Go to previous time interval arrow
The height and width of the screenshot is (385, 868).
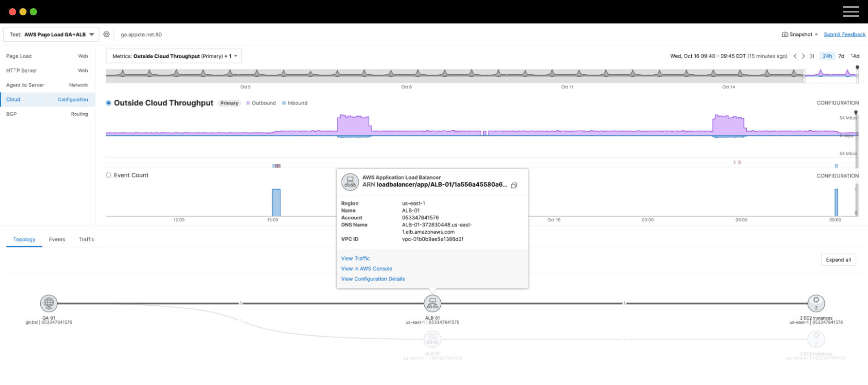coord(795,56)
